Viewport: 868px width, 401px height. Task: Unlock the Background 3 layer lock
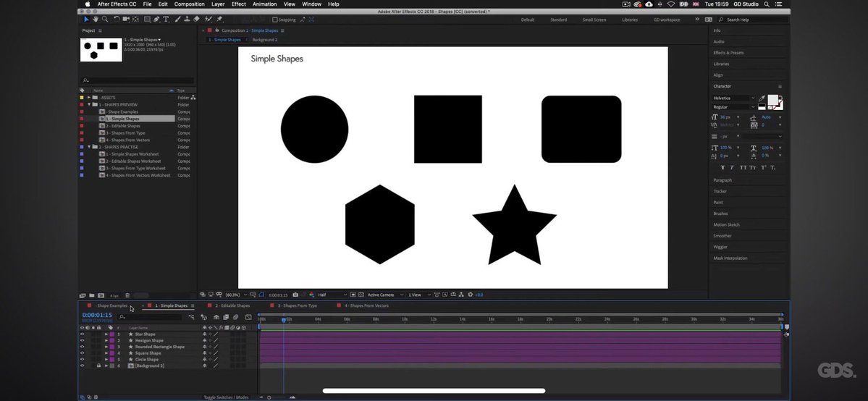(98, 366)
